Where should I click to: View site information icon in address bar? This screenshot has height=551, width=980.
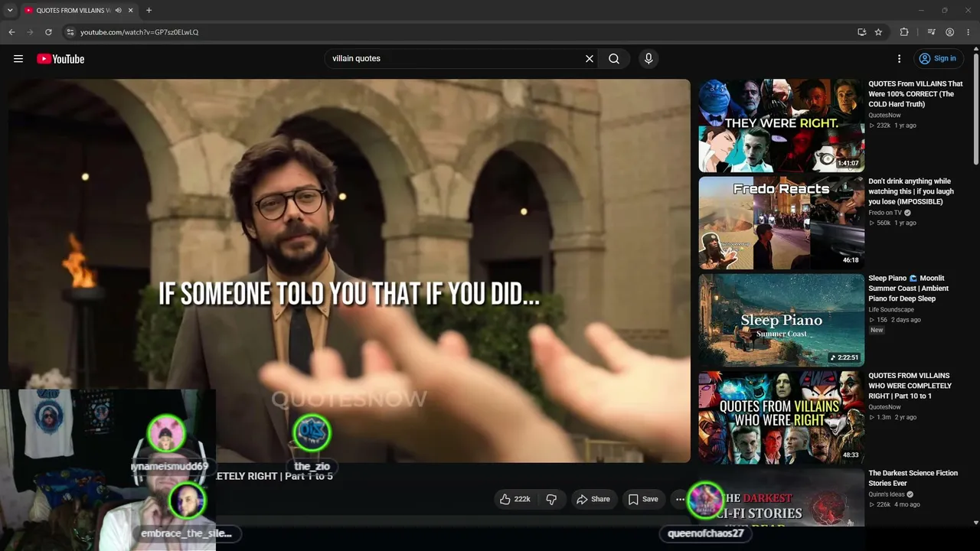click(x=70, y=32)
